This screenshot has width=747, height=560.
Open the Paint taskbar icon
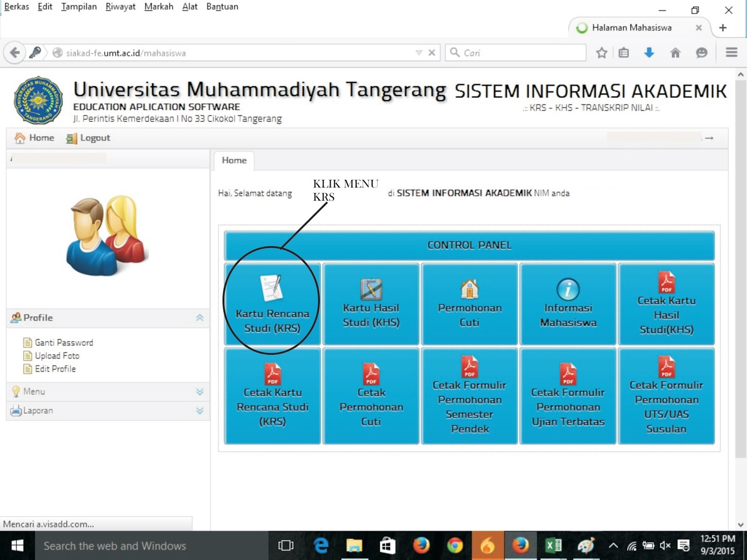[586, 546]
